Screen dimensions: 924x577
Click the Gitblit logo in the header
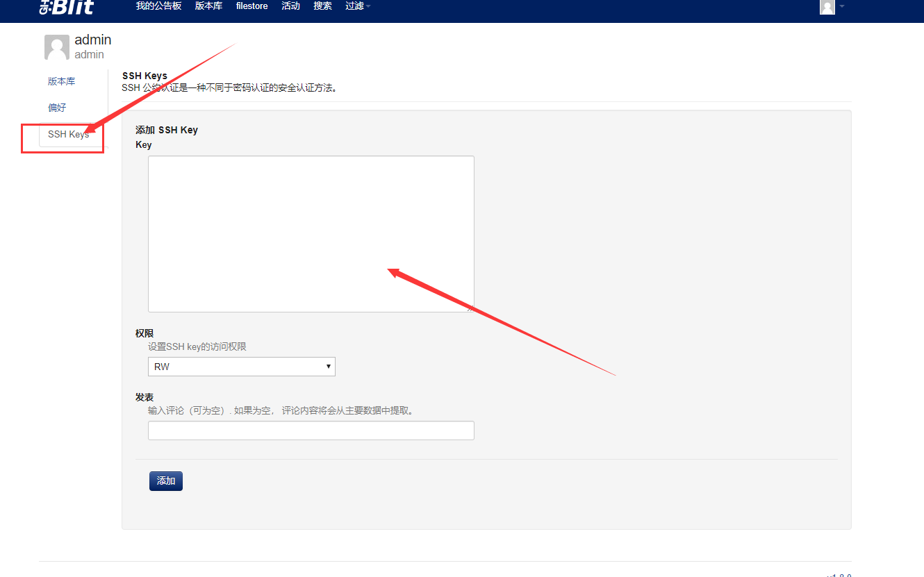point(66,7)
